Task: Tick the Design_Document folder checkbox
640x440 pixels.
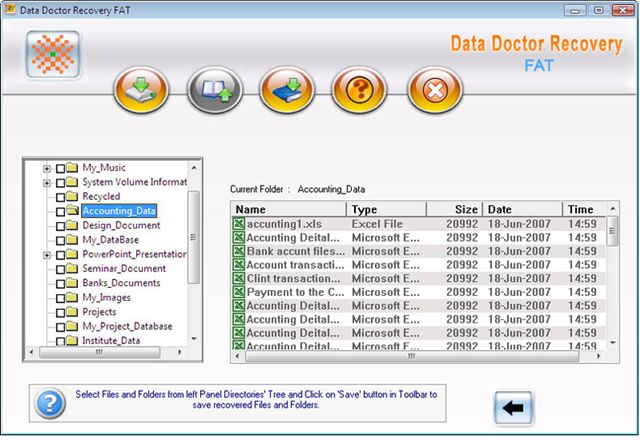Action: [60, 226]
